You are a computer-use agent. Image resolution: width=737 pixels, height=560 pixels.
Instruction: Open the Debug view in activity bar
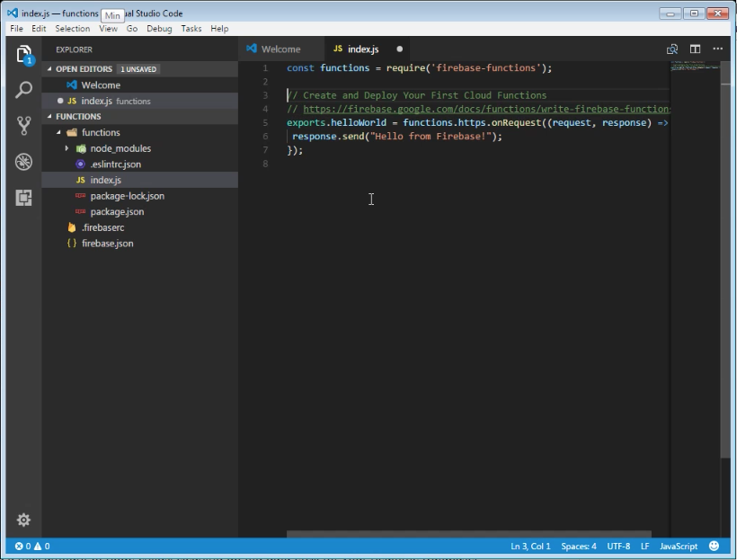[23, 162]
